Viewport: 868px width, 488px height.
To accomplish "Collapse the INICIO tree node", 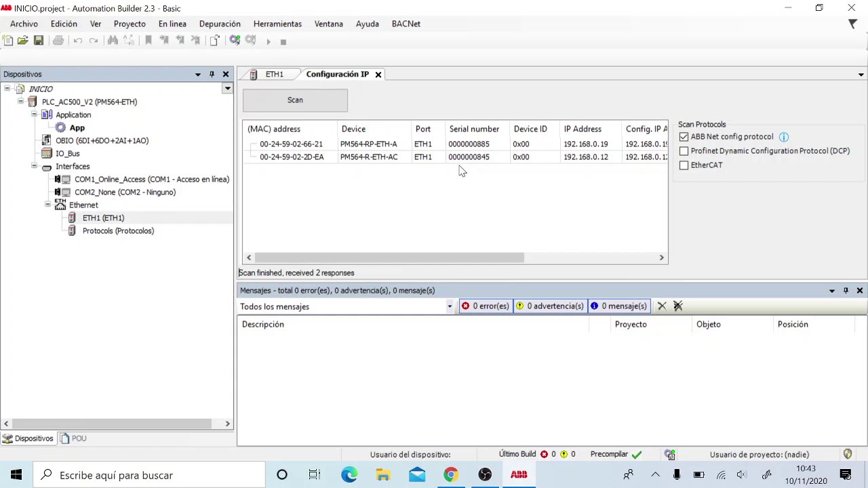I will click(7, 89).
